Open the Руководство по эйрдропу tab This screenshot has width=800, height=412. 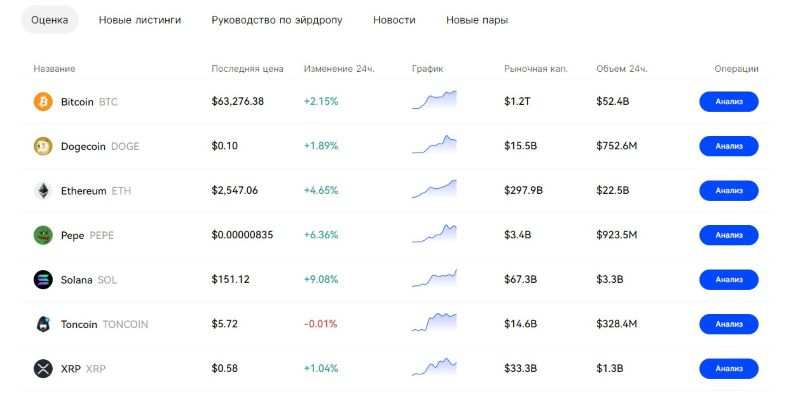click(277, 20)
